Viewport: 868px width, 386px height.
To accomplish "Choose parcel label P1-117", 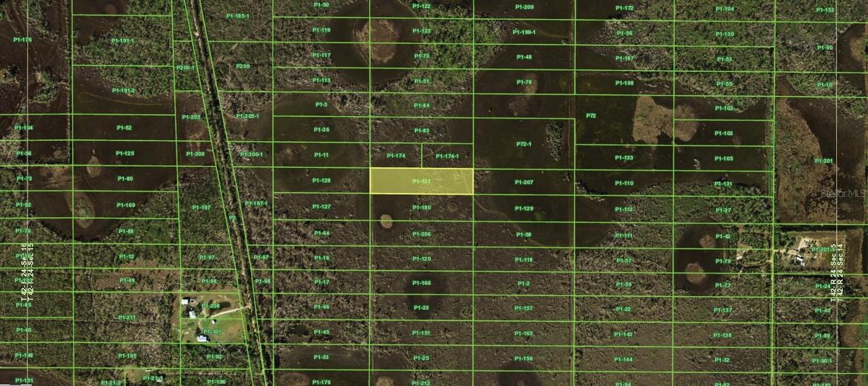I will [x=321, y=55].
